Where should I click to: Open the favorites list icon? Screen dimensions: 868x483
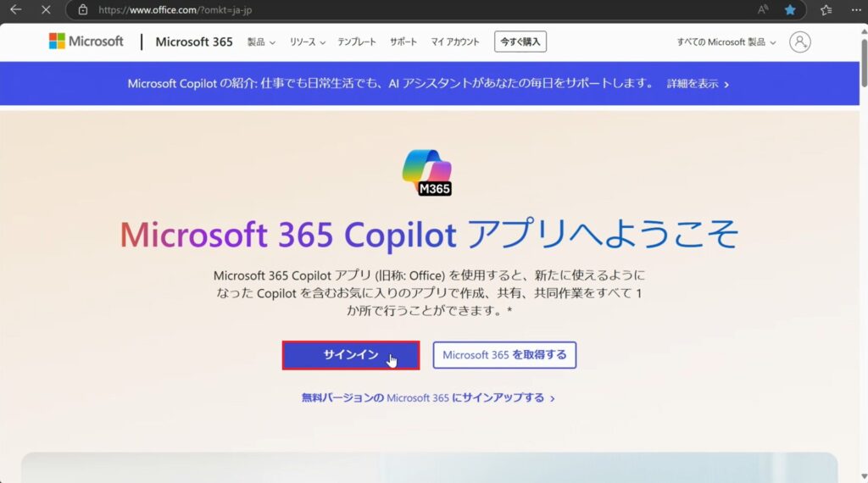[x=826, y=10]
